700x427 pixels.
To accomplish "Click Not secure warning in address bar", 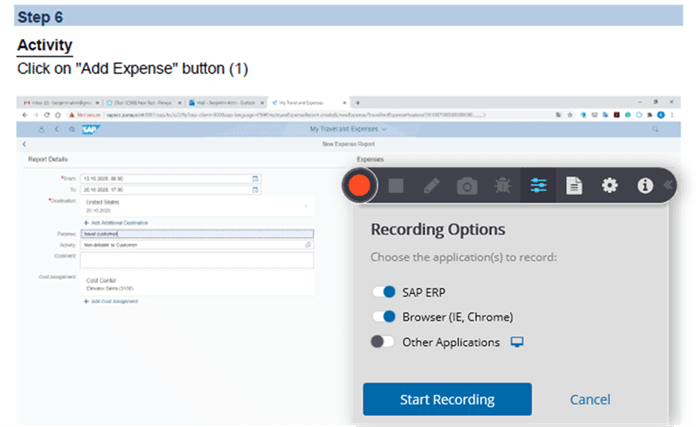I will point(85,115).
